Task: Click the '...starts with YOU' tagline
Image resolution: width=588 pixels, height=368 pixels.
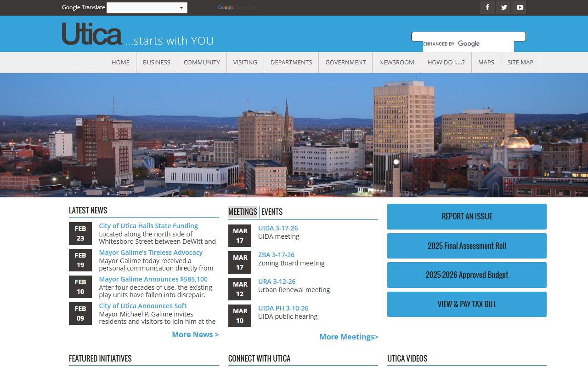Action: point(170,40)
